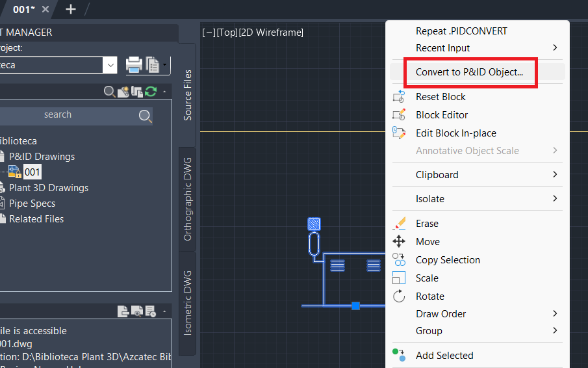Screen dimensions: 588x368
Task: Switch to the Isometric DWG tab
Action: click(x=188, y=303)
